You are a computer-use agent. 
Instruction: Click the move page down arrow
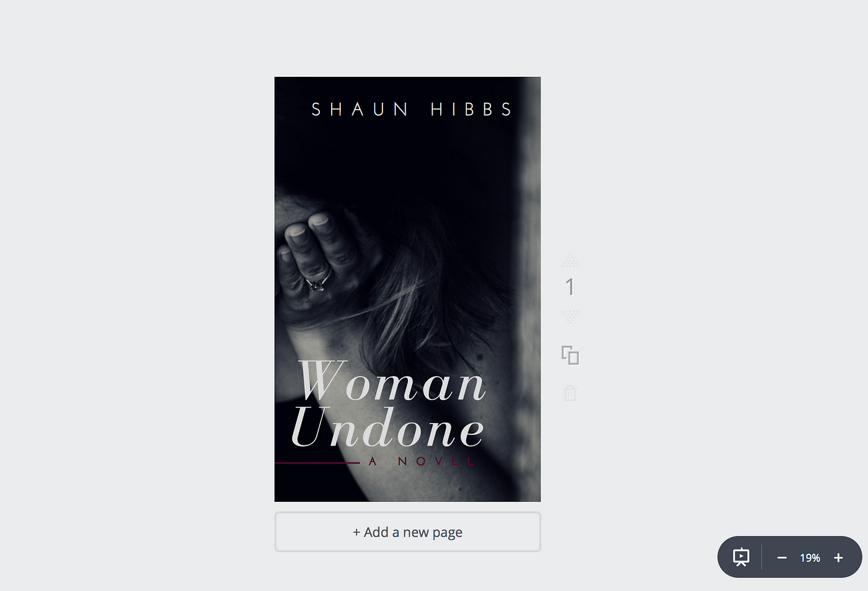click(x=570, y=317)
